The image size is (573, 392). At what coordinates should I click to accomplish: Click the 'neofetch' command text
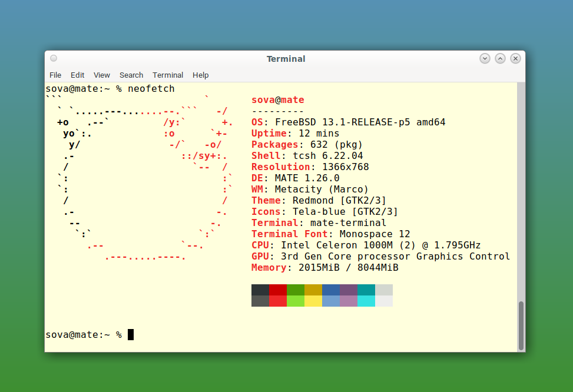pos(151,89)
